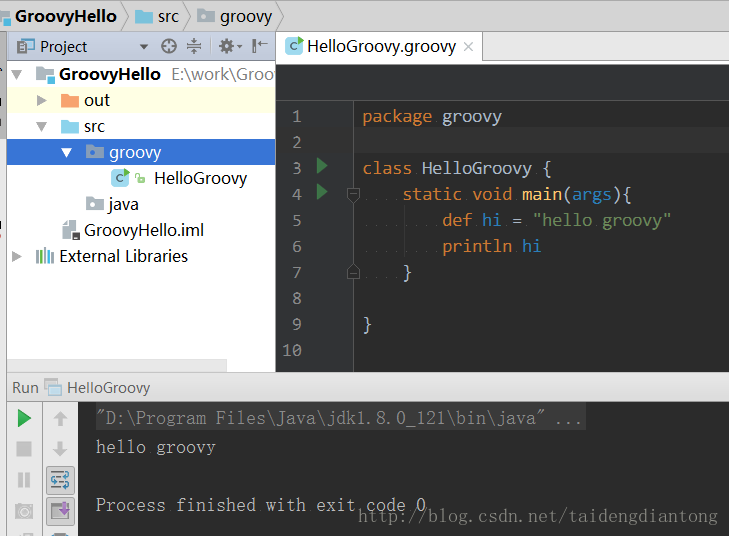
Task: Click the down stack trace arrow
Action: (60, 449)
